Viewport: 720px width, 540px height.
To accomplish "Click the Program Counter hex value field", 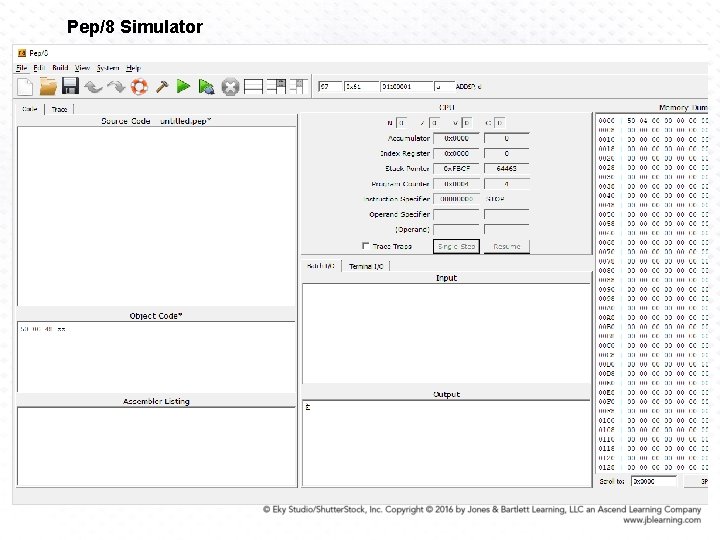I will (456, 184).
